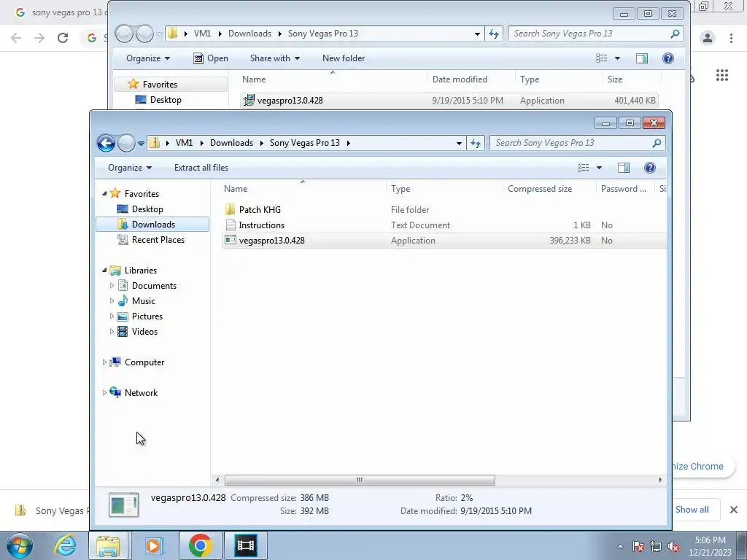This screenshot has height=560, width=747.
Task: Click the vegaspro13.0.428 thumbnail in the details pane
Action: tap(124, 505)
